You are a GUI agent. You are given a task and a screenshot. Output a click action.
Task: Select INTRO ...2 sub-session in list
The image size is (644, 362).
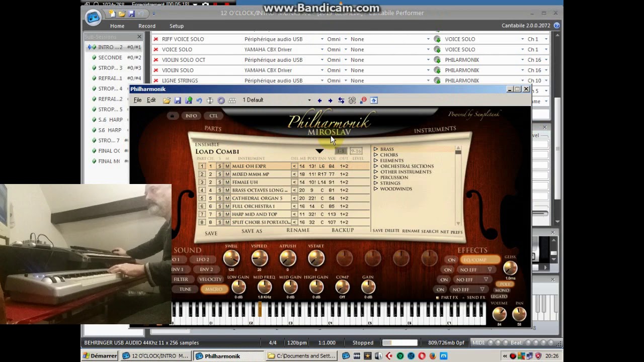(x=114, y=47)
